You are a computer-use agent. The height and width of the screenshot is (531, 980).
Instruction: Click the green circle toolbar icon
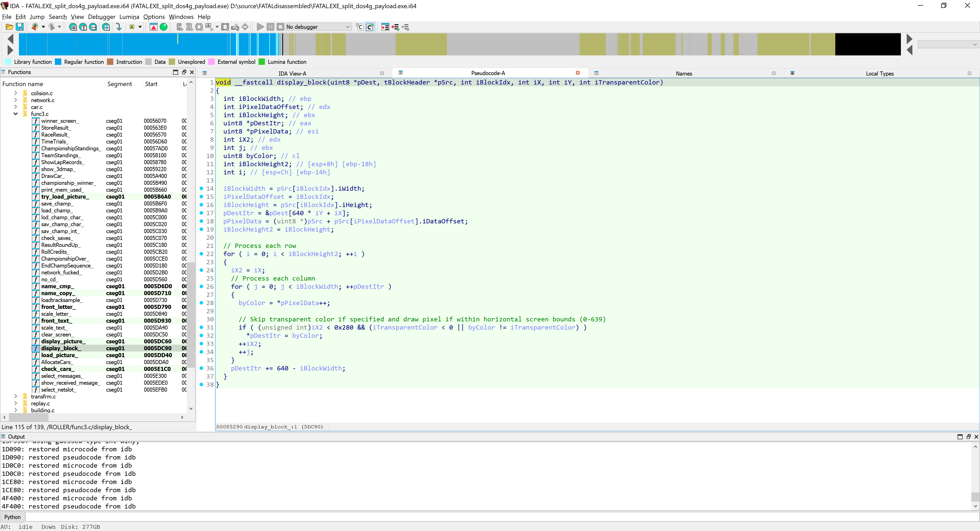[x=164, y=27]
